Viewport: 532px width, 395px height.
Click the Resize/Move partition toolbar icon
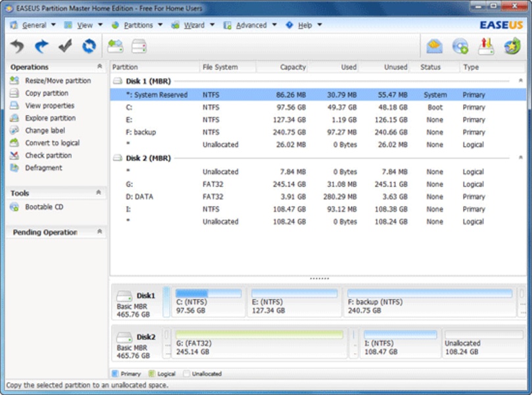[x=116, y=46]
